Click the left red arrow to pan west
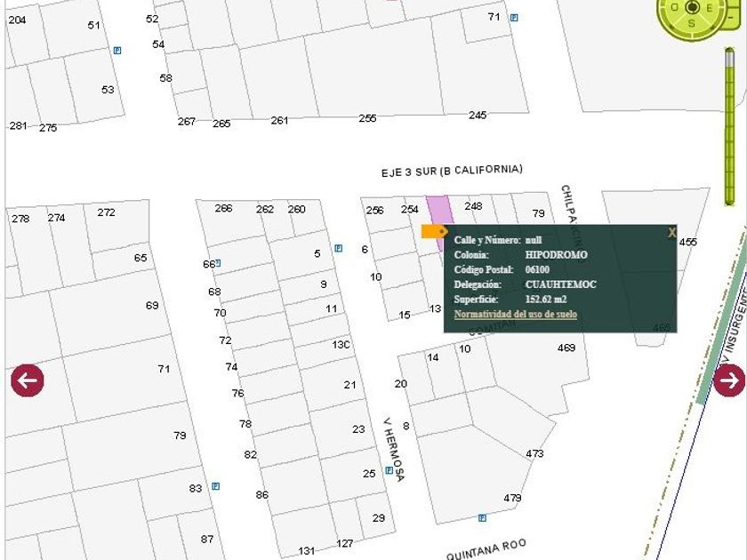Screen dimensions: 747x560 (x=28, y=380)
